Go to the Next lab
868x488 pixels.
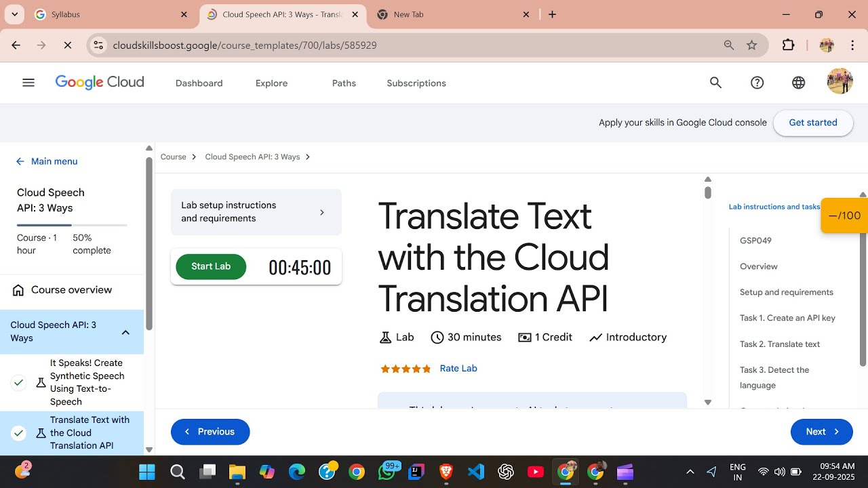(x=822, y=432)
